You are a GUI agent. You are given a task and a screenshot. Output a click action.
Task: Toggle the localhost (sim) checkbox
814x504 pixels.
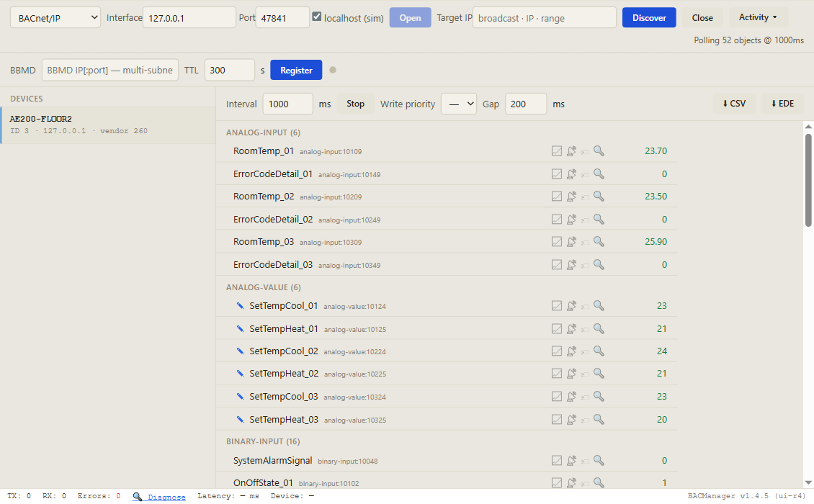coord(317,17)
